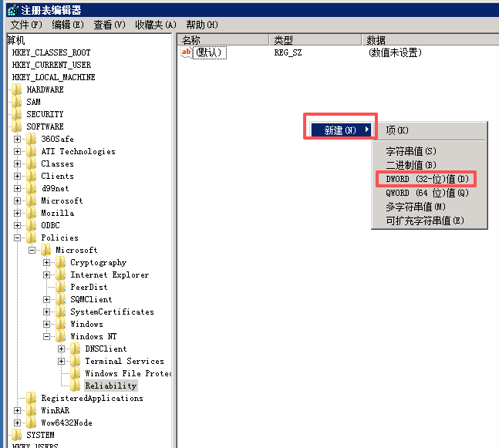The height and width of the screenshot is (448, 499).
Task: Collapse the Policies tree node
Action: coord(18,237)
